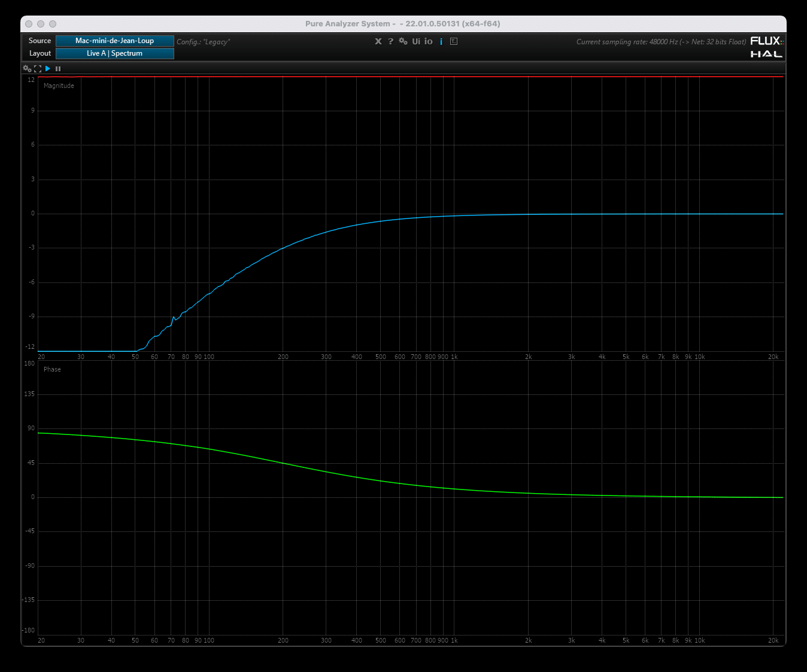Toggle fullscreen for the graph panel

(x=38, y=69)
